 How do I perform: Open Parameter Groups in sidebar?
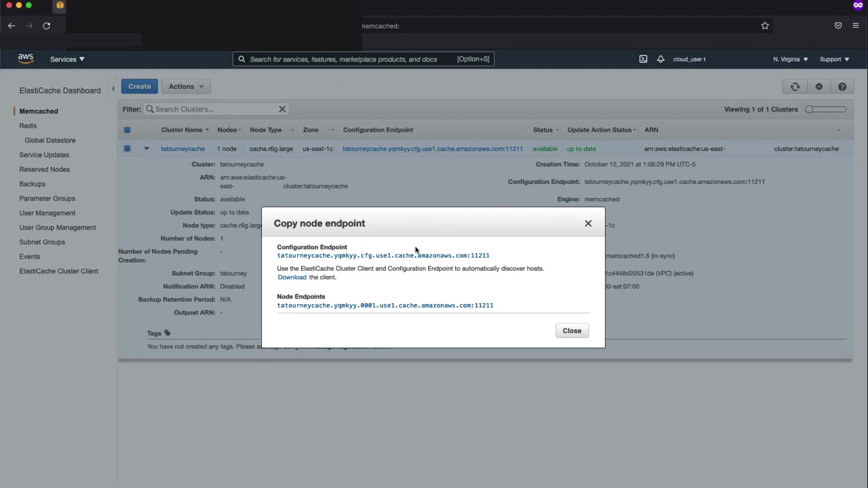click(47, 198)
